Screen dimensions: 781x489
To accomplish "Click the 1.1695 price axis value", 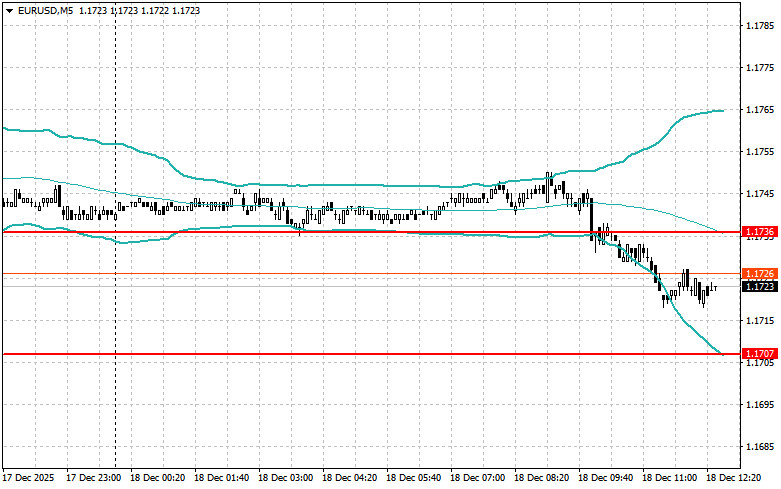I will pyautogui.click(x=760, y=404).
